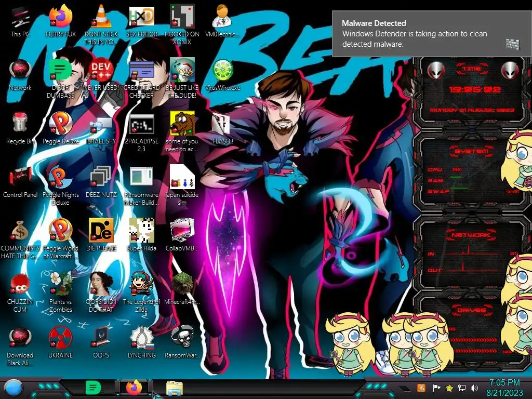
Task: Click the yellow star tray icon
Action: tap(449, 388)
